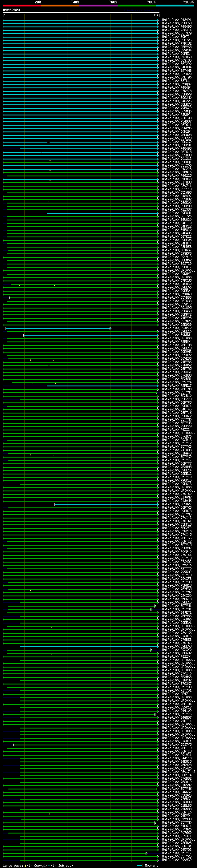
Task: Pick hit UniRef100_P34937
Action: pos(177,121)
